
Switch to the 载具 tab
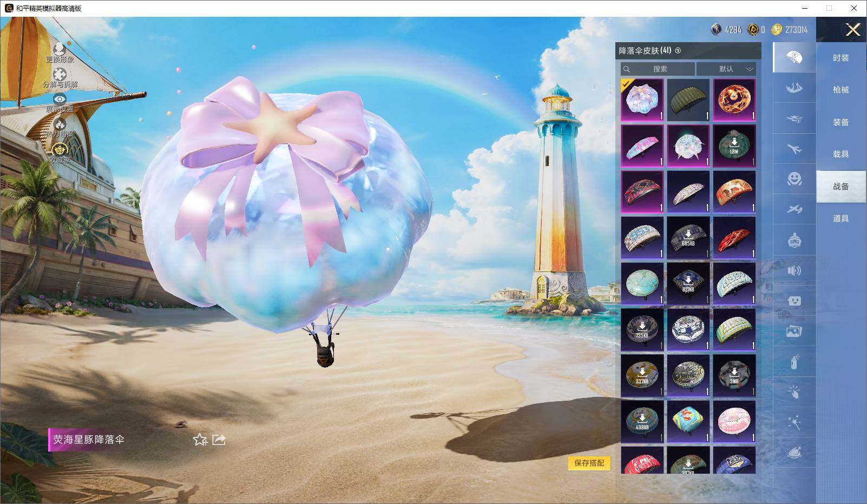coord(841,154)
